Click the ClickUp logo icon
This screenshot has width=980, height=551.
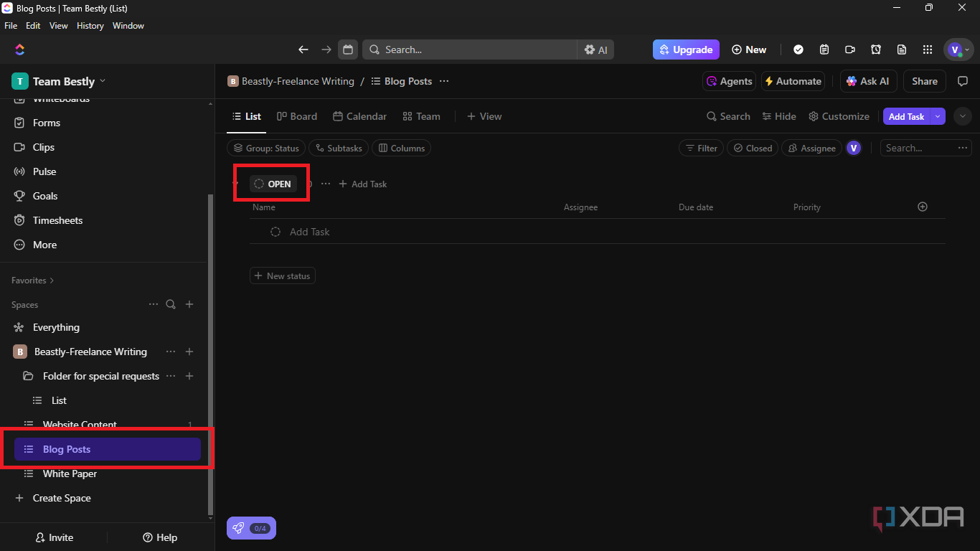tap(19, 50)
